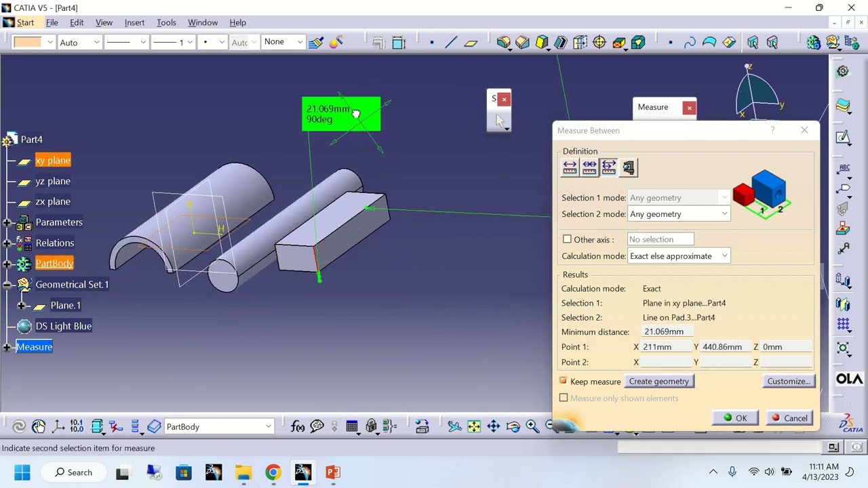The height and width of the screenshot is (488, 868).
Task: Expand the PartBody tree node
Action: point(7,264)
